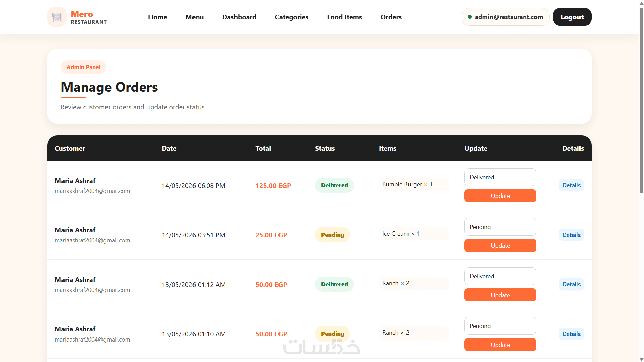Select Orders in the nav bar
The width and height of the screenshot is (644, 362).
391,17
